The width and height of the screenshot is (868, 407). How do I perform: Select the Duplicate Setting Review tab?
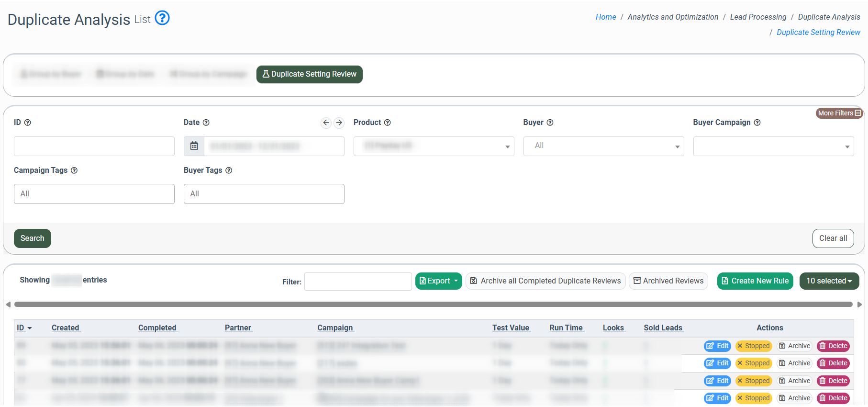click(x=309, y=74)
